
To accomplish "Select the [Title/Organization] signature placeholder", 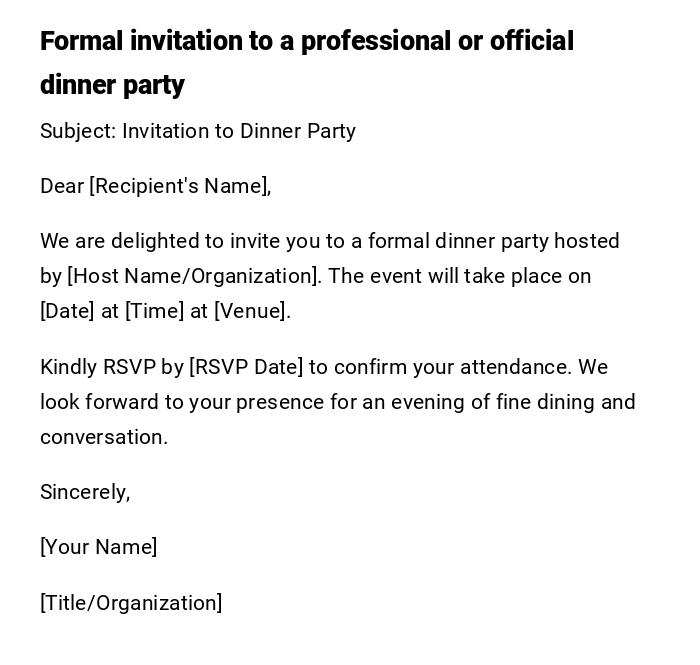I will (131, 603).
